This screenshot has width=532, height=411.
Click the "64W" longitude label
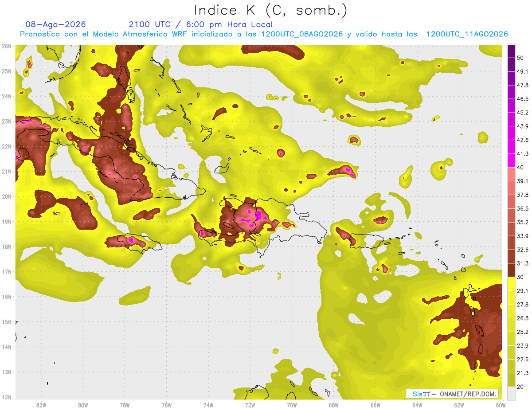pyautogui.click(x=417, y=405)
